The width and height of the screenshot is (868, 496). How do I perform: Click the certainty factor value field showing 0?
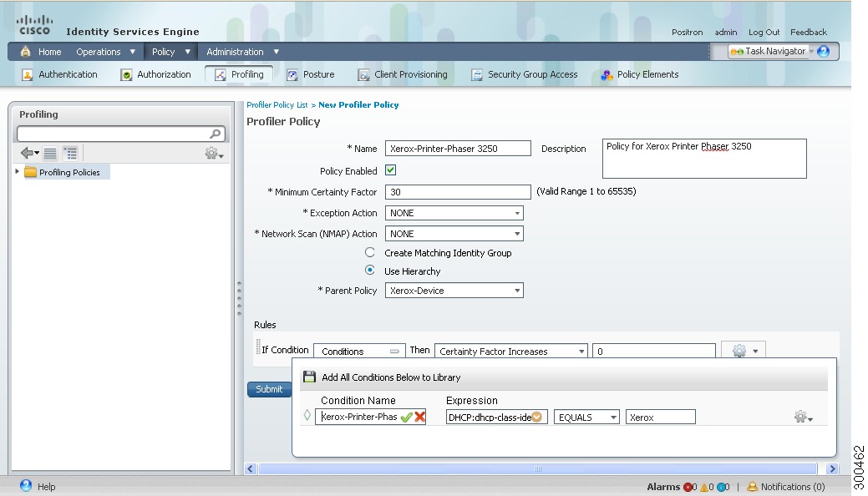click(654, 351)
